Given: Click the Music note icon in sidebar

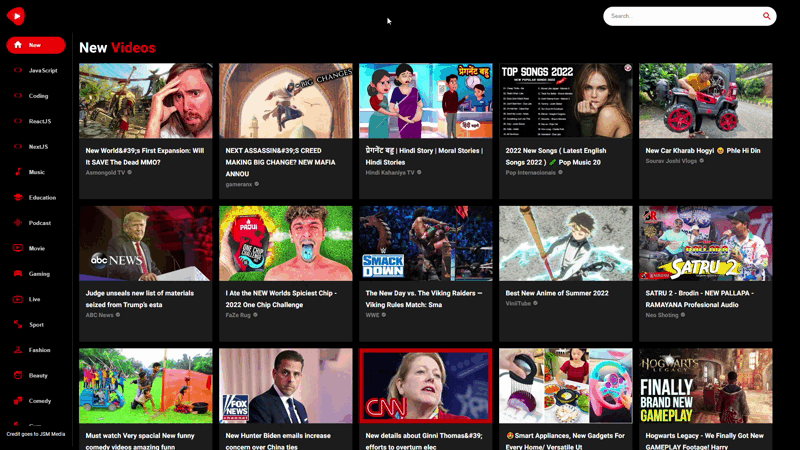Looking at the screenshot, I should coord(18,172).
